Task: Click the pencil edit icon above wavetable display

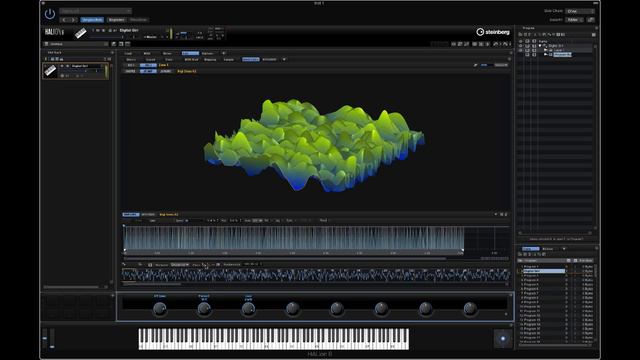Action: click(476, 65)
